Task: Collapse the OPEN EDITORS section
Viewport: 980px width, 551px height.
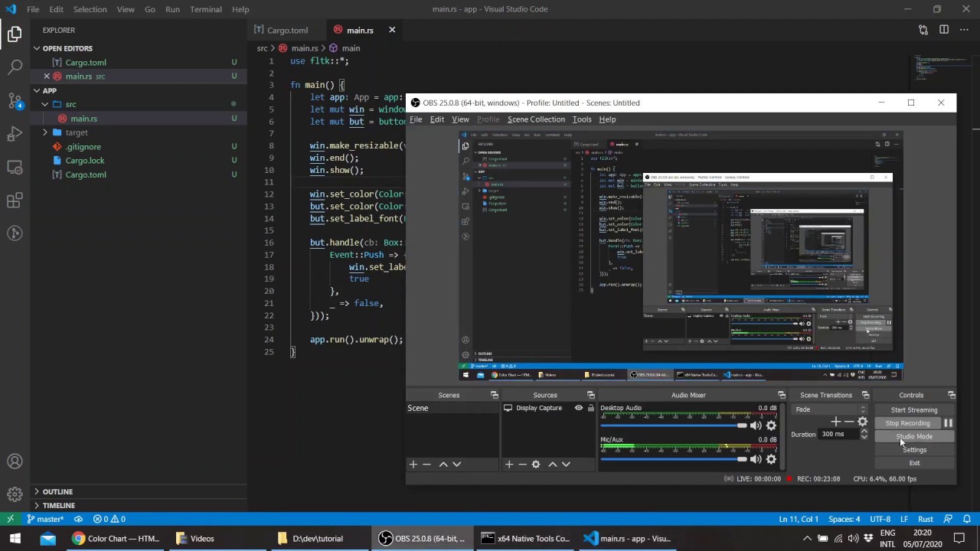Action: 36,48
